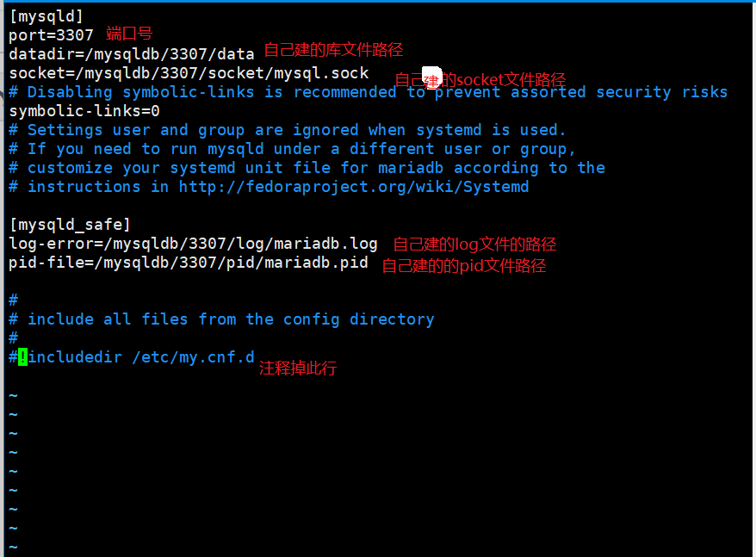
Task: Click the socket=/mysqldb/3307/socket/mysql.sock line
Action: point(189,73)
